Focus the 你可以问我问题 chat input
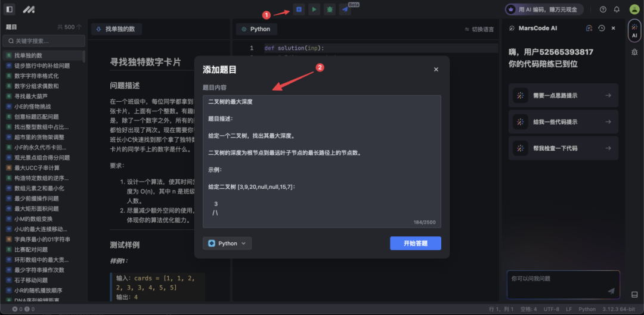644x315 pixels. [x=563, y=284]
